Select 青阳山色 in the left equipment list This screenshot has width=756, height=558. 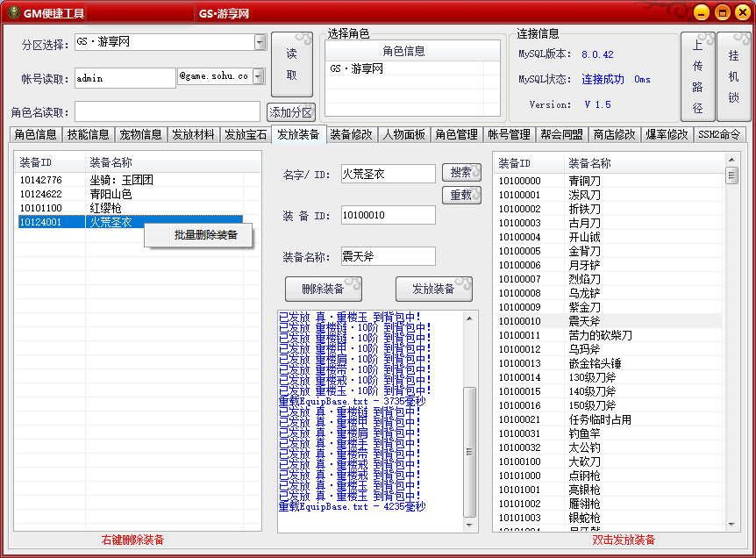(111, 194)
